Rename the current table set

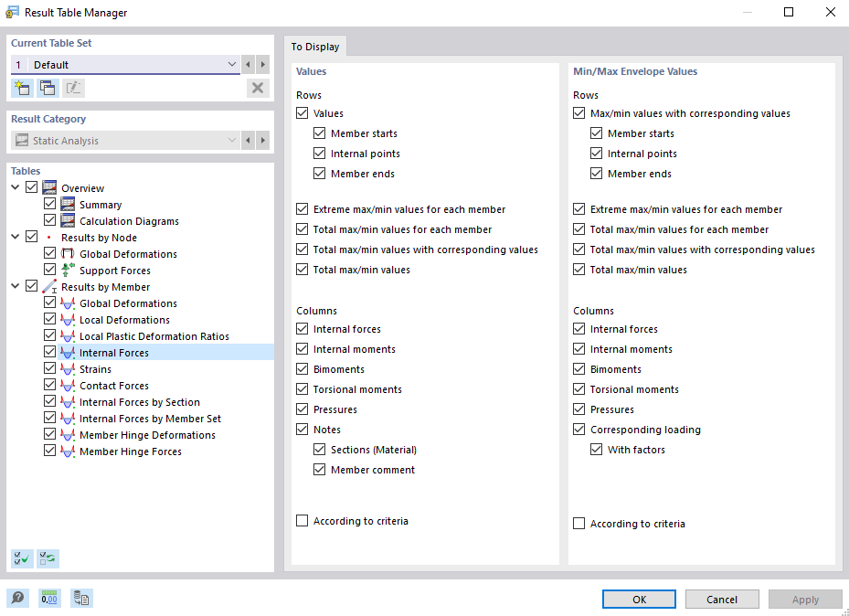(x=72, y=88)
